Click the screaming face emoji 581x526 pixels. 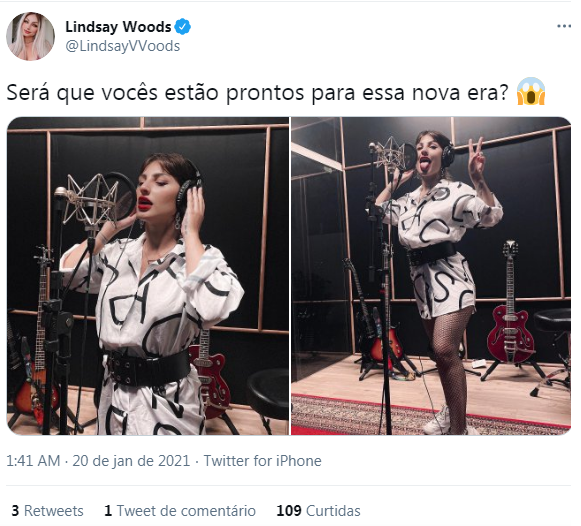pyautogui.click(x=531, y=91)
